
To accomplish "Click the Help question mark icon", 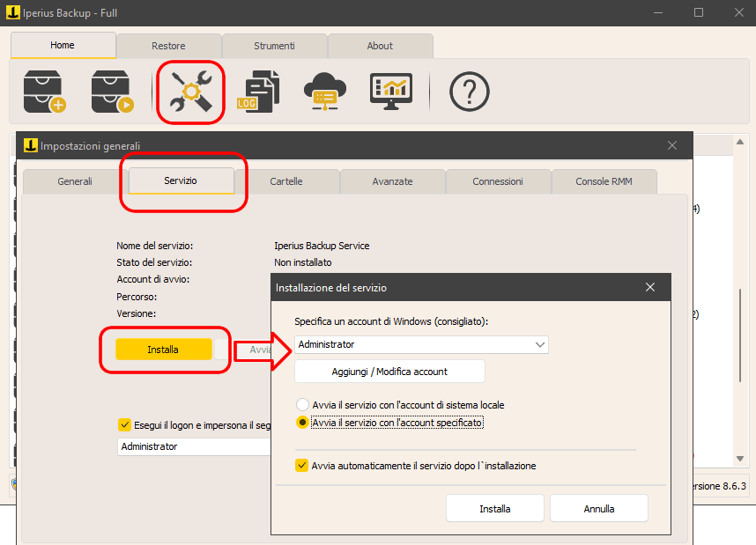I will (469, 92).
